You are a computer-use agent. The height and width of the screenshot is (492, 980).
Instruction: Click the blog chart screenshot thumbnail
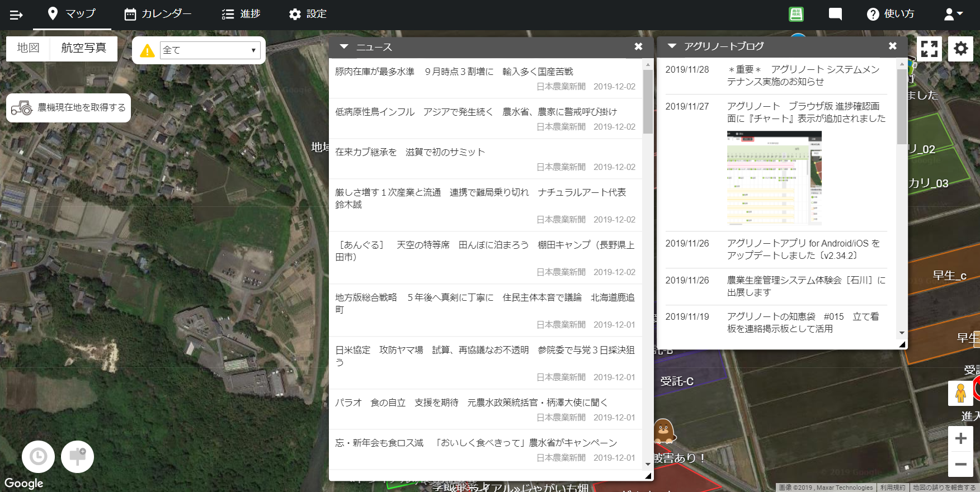[774, 178]
